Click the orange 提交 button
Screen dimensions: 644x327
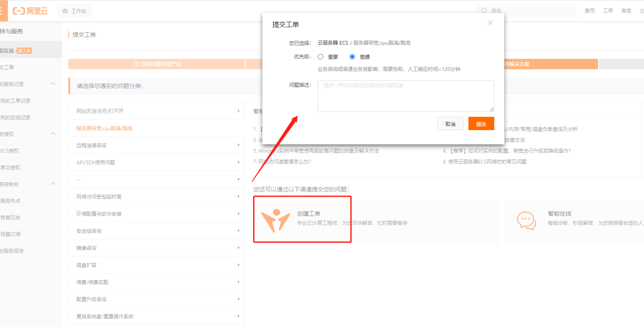pos(481,124)
